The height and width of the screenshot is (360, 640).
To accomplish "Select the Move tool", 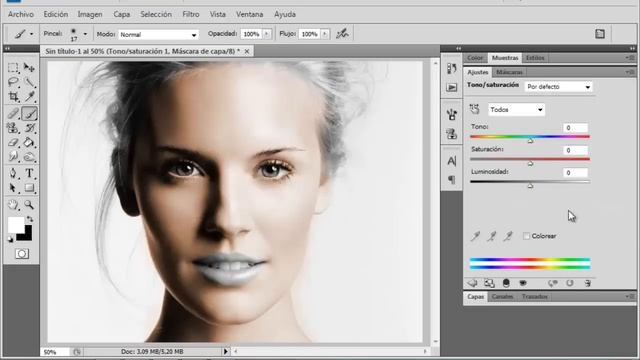I will tap(29, 67).
